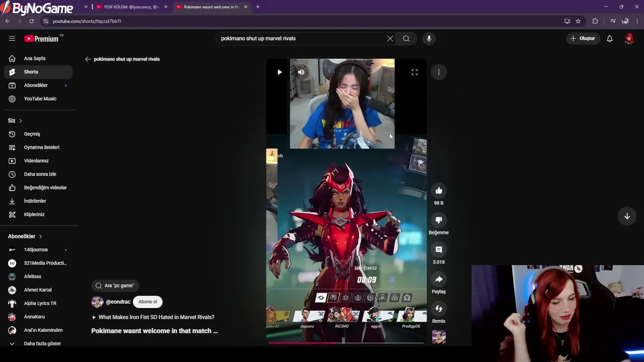Screen dimensions: 644x362
Task: Open the media controls icon
Action: tap(613, 21)
